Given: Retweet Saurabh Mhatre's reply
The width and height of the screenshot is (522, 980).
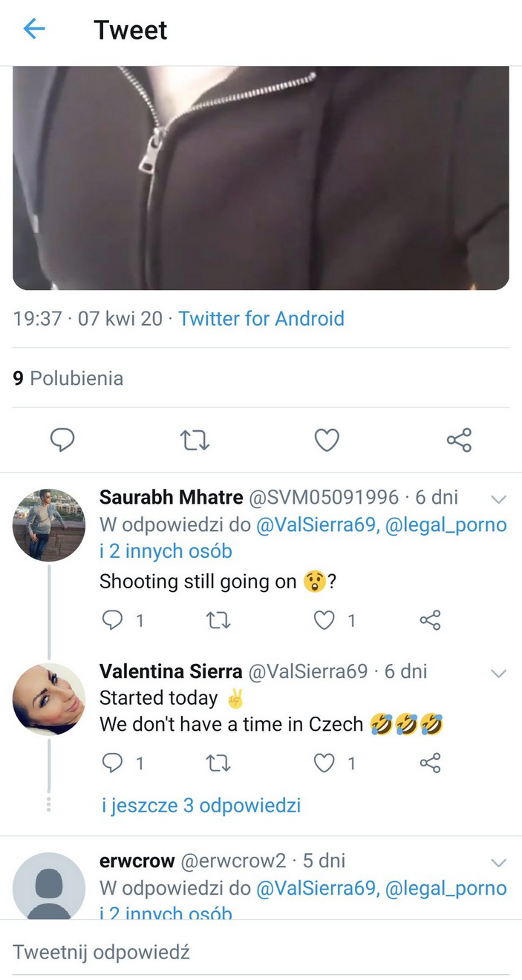Looking at the screenshot, I should pos(218,620).
